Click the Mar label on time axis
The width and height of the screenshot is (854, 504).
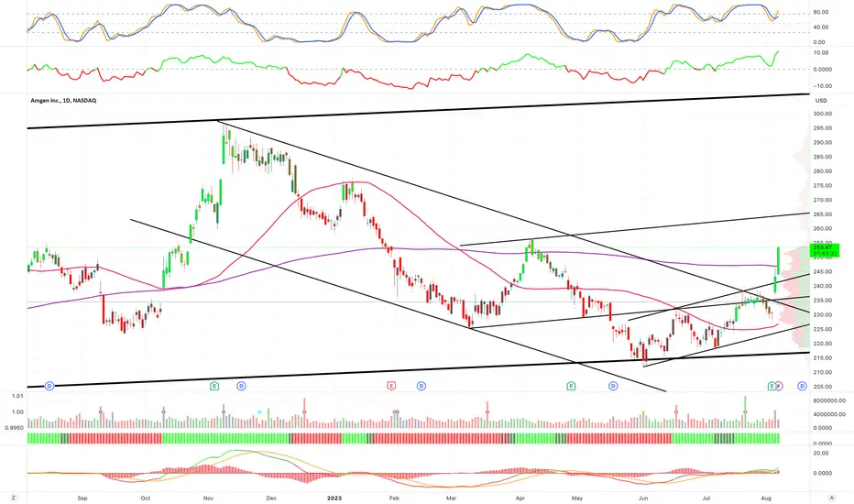(451, 498)
